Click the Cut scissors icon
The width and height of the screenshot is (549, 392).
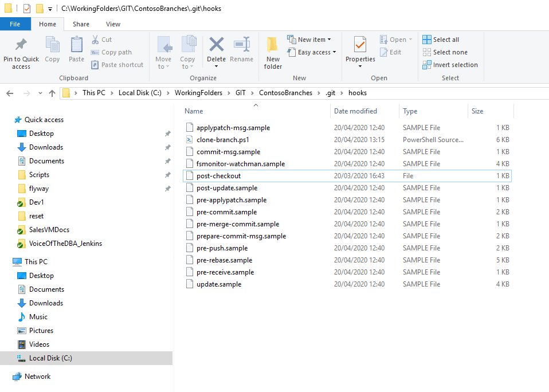[95, 40]
